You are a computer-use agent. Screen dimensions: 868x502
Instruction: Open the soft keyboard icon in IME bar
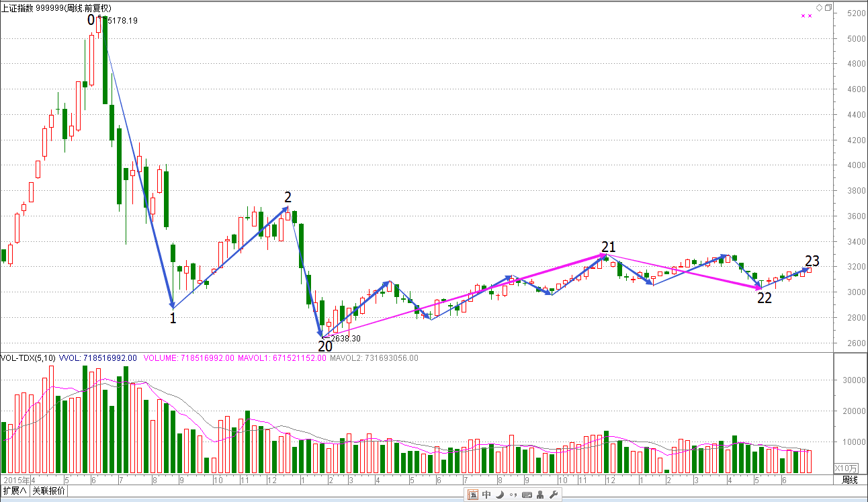click(527, 495)
